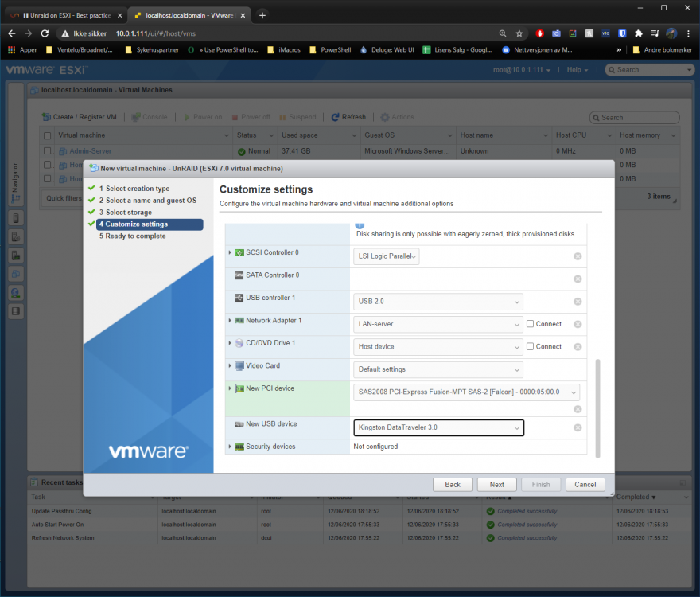Open the Deluge: Web UI bookmark
Screen dimensions: 700x597
[387, 50]
